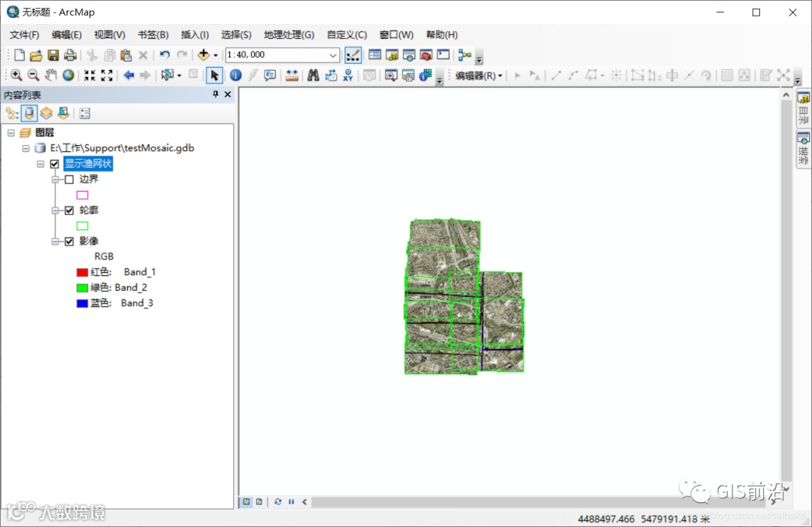Screen dimensions: 812x527
Task: Select the Zoom In tool
Action: pos(16,75)
